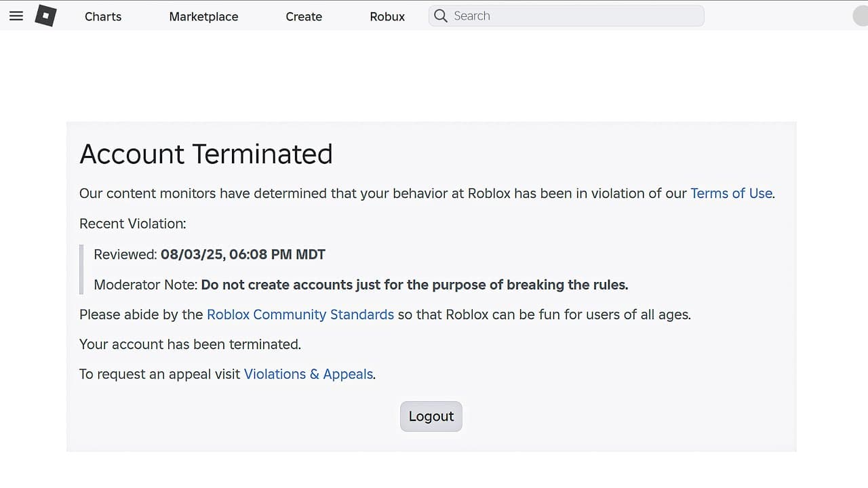
Task: Click the Logout button
Action: pos(431,416)
